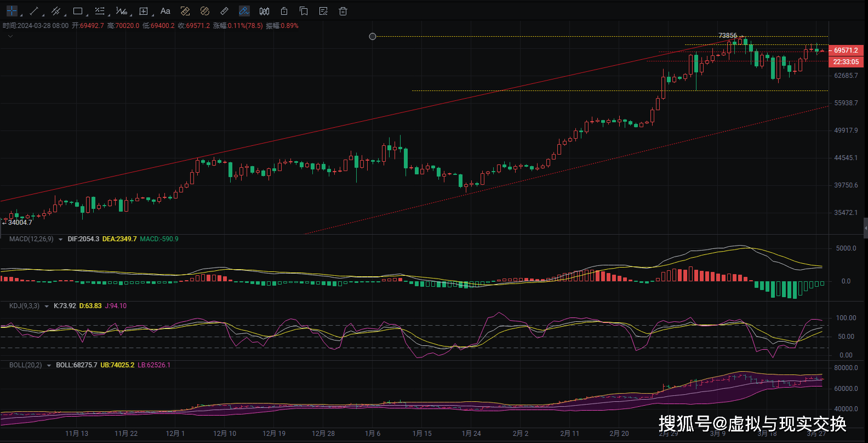868x443 pixels.
Task: Click the countdown timer 22:33:05 label
Action: click(x=846, y=62)
